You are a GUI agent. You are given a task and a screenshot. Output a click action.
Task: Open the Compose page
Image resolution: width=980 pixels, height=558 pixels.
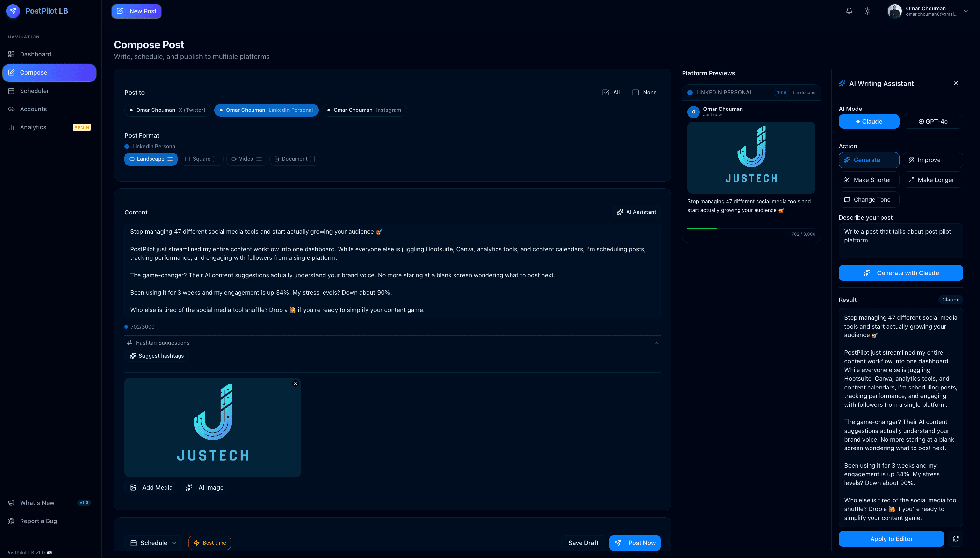pyautogui.click(x=50, y=72)
